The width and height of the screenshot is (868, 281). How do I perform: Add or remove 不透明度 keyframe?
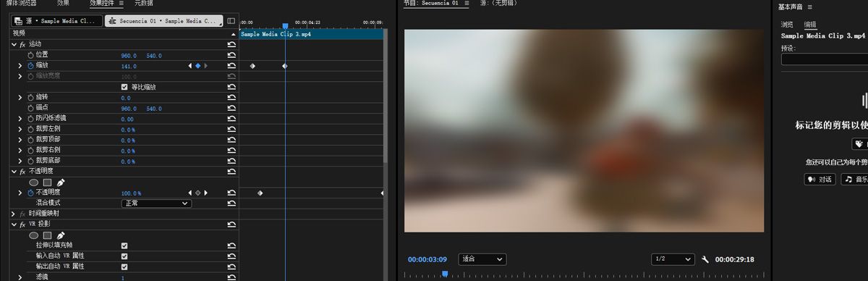(x=197, y=193)
